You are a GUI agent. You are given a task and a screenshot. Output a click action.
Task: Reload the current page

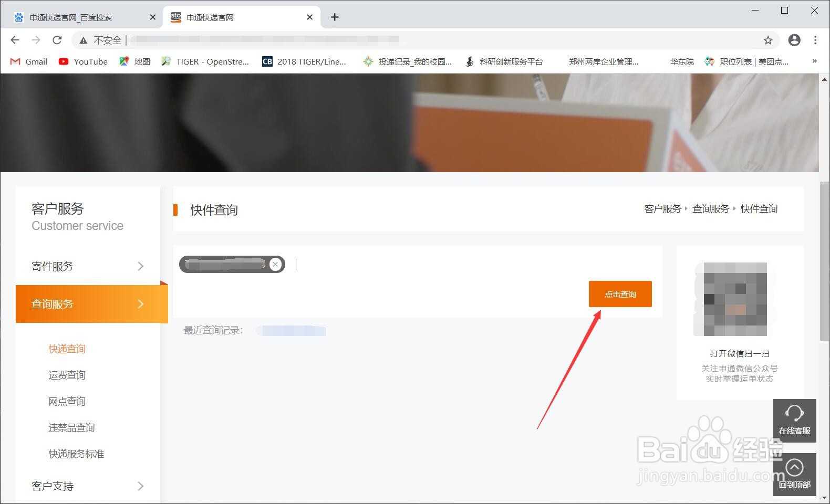(57, 40)
